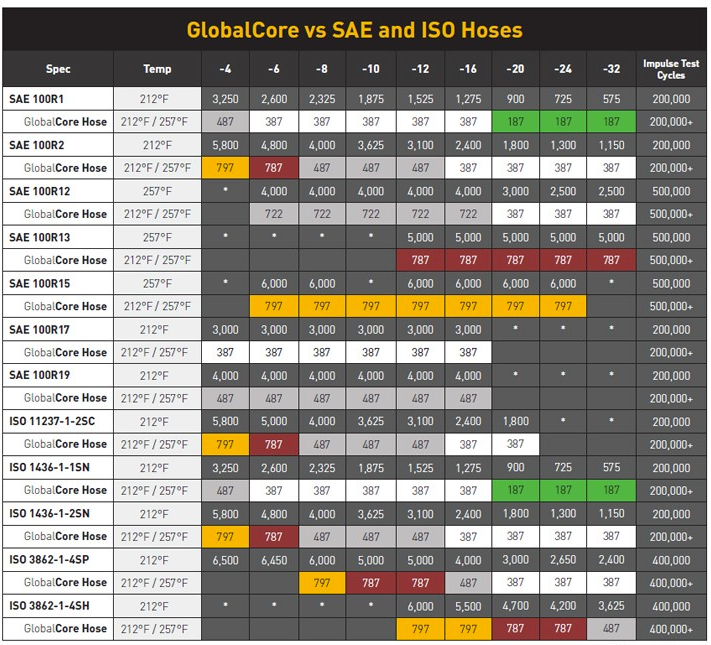Image resolution: width=711 pixels, height=645 pixels.
Task: Click '500,000' cycles in SAE 100R12 row
Action: click(671, 191)
